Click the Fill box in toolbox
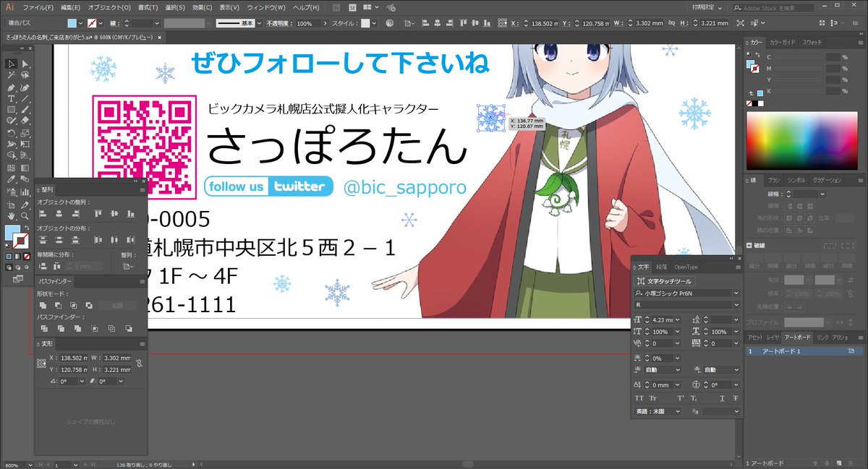 coord(11,232)
